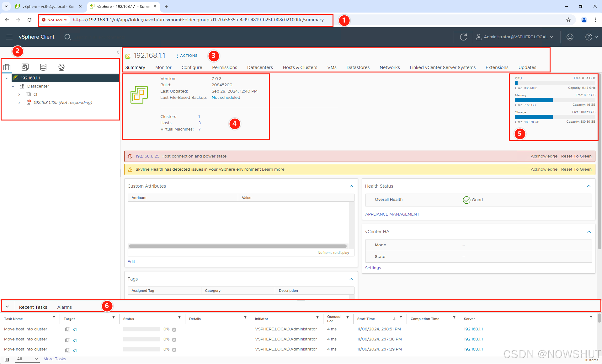Select Datacenter in inventory tree
The width and height of the screenshot is (602, 364).
pyautogui.click(x=38, y=86)
